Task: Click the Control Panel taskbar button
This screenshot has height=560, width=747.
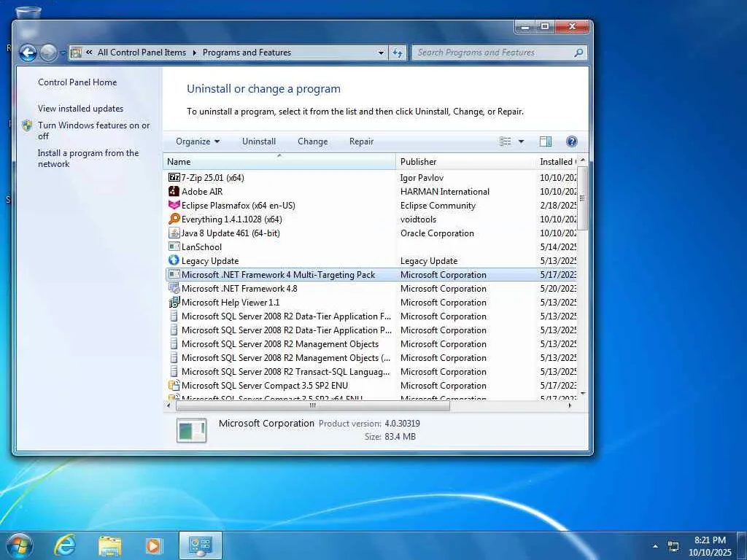Action: pyautogui.click(x=200, y=545)
